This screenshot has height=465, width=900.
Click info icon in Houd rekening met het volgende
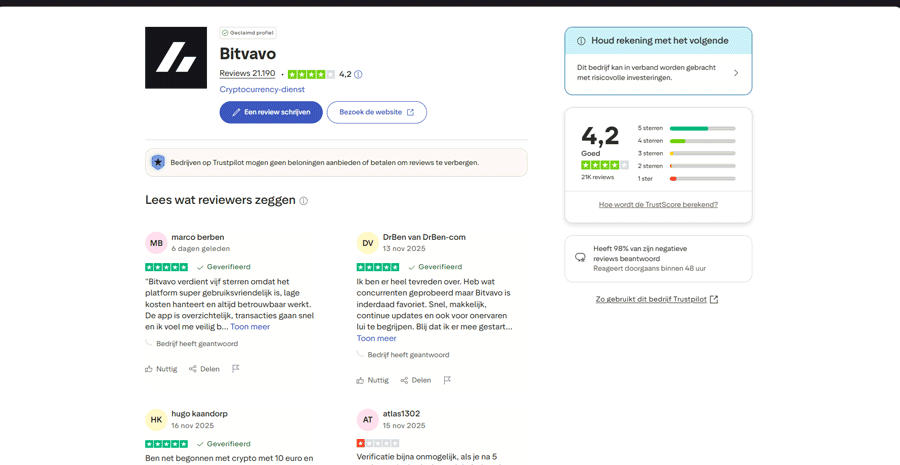(x=581, y=41)
